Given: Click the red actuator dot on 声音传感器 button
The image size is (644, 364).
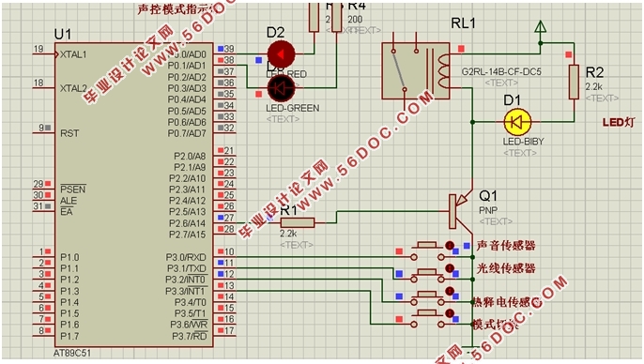Looking at the screenshot, I should coord(450,246).
